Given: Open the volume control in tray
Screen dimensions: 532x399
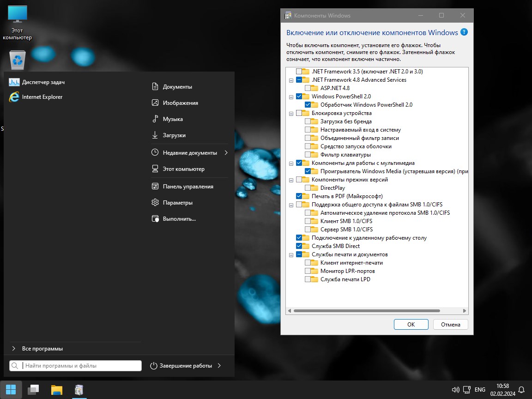Looking at the screenshot, I should pyautogui.click(x=456, y=390).
